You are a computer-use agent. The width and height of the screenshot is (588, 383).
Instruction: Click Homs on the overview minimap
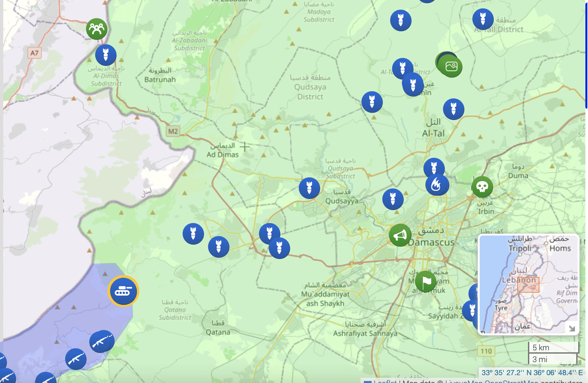560,248
